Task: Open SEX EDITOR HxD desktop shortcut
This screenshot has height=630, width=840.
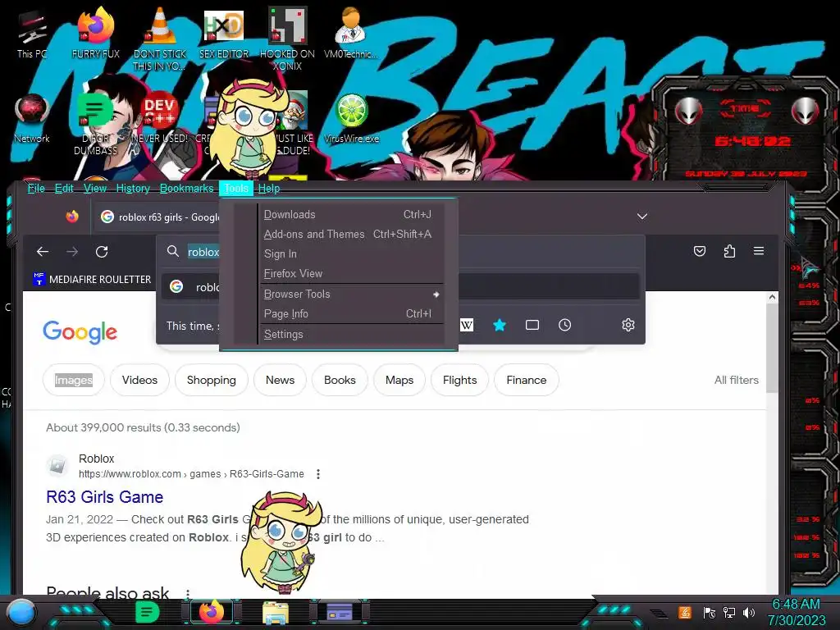Action: tap(224, 33)
